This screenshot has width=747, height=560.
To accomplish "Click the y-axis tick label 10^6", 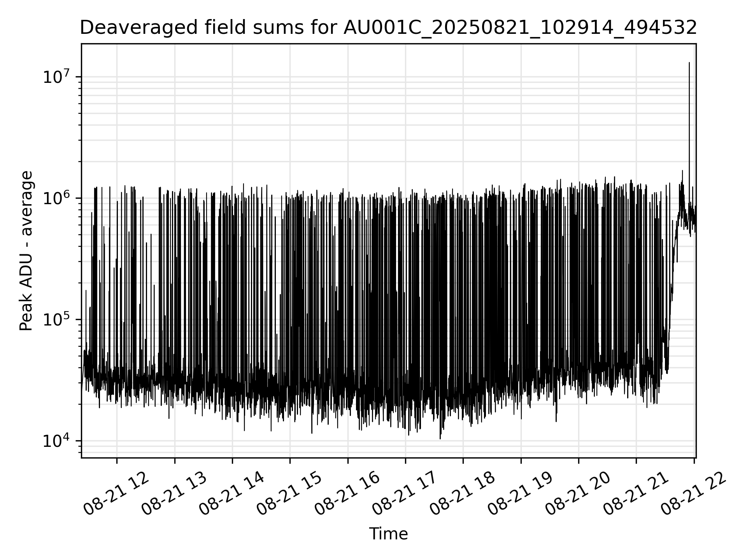I will point(57,198).
